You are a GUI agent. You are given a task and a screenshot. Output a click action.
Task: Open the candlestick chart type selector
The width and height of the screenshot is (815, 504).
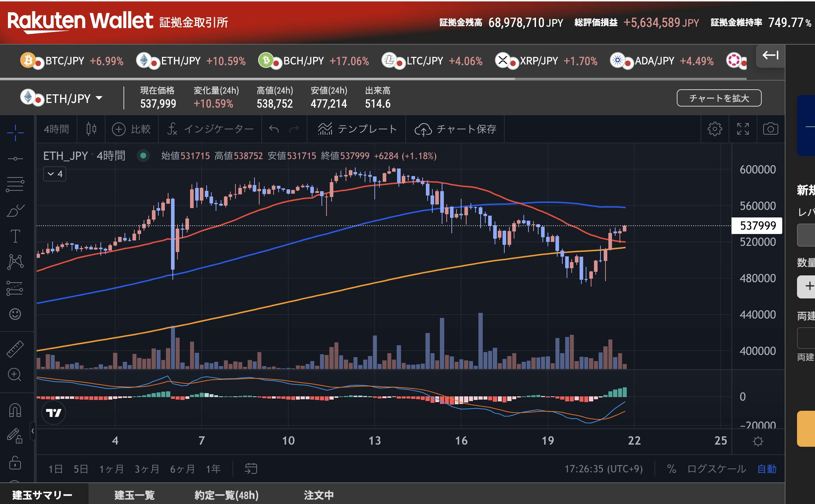[91, 129]
